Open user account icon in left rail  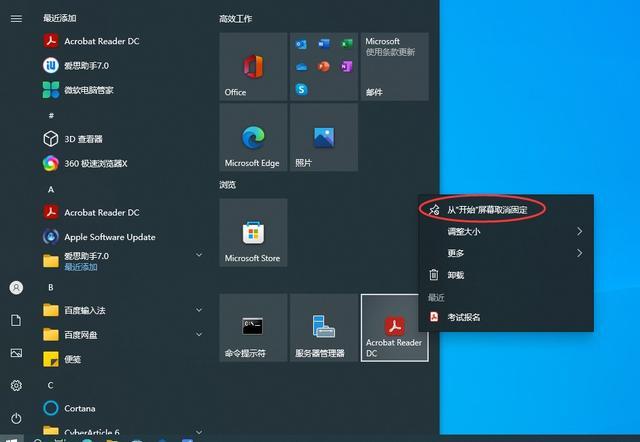(16, 288)
